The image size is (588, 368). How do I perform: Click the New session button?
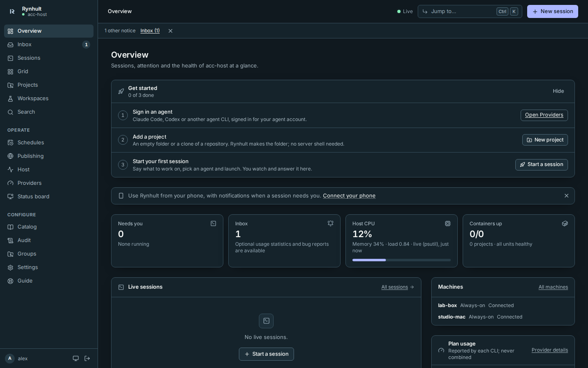coord(552,11)
